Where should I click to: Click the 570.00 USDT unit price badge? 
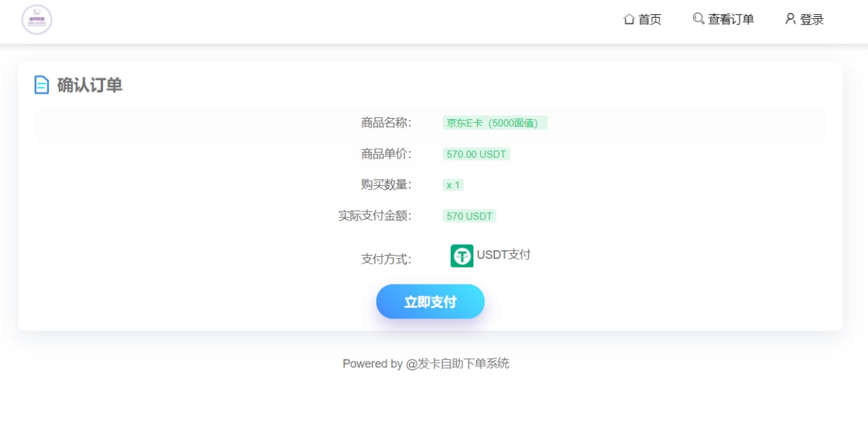coord(476,154)
